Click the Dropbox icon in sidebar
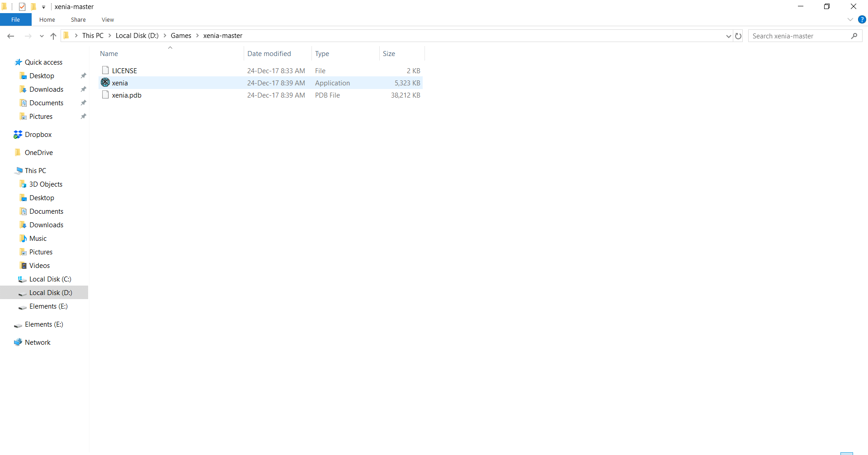 click(18, 135)
